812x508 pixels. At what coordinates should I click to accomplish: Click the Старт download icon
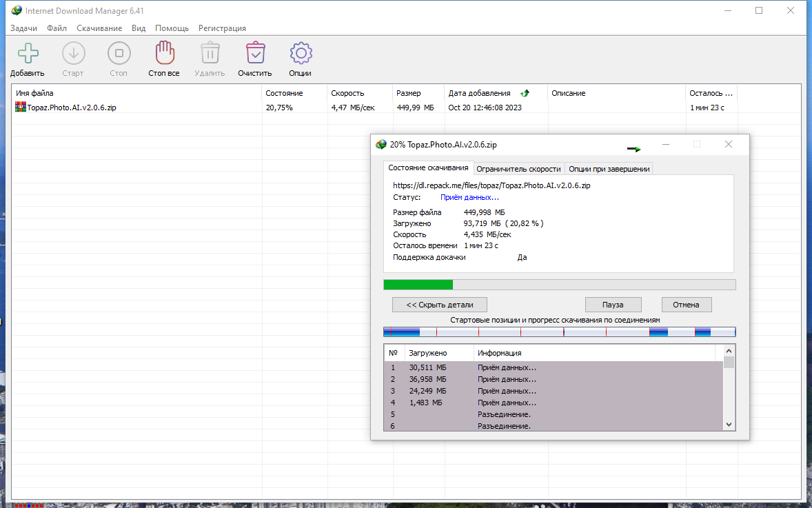coord(74,53)
